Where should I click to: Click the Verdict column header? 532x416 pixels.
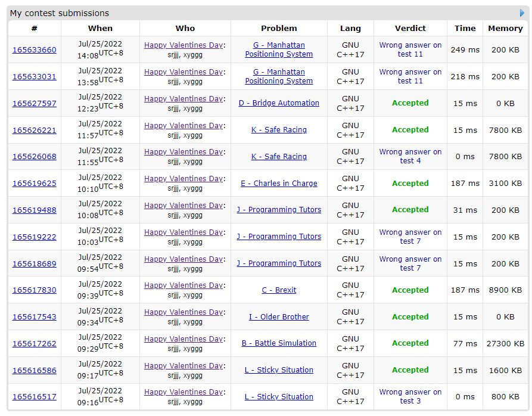click(410, 28)
